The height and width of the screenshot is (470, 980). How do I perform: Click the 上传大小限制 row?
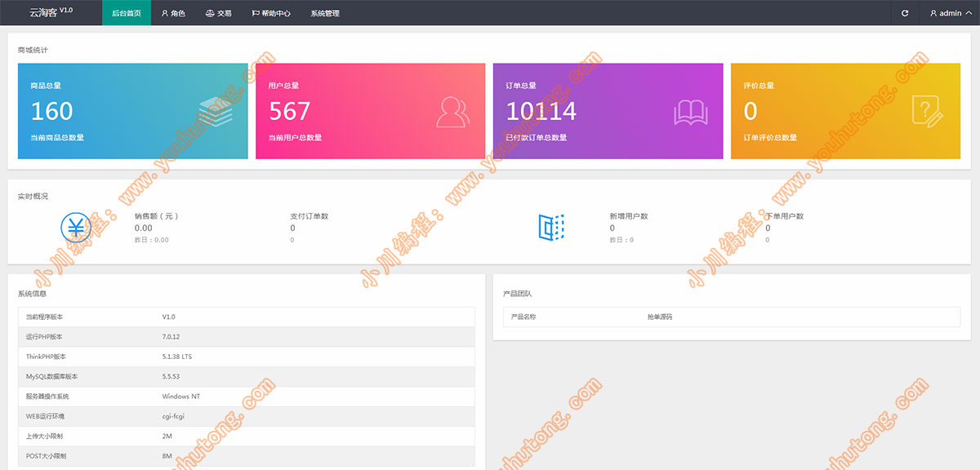pyautogui.click(x=246, y=437)
